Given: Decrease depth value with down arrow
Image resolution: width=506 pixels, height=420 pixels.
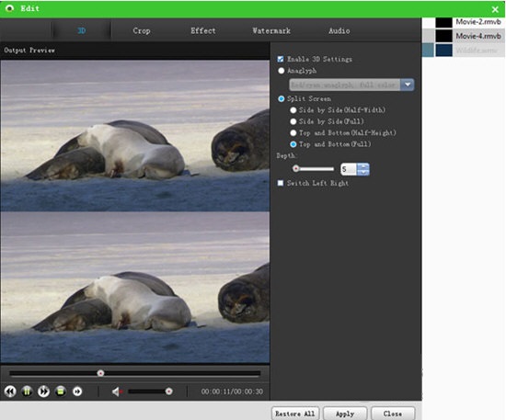Looking at the screenshot, I should (363, 172).
